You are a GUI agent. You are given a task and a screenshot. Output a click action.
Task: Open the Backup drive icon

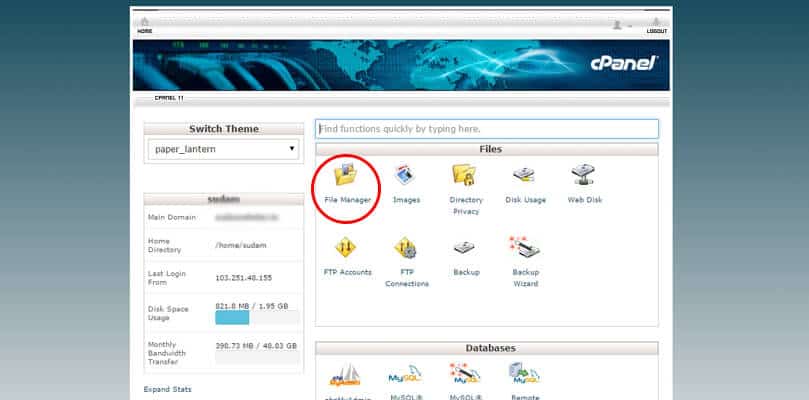click(466, 248)
